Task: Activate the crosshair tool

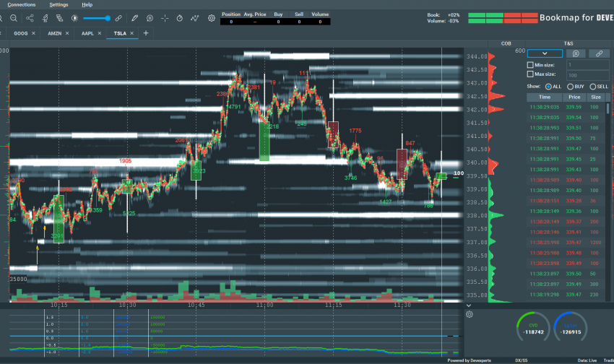Action: coord(165,18)
